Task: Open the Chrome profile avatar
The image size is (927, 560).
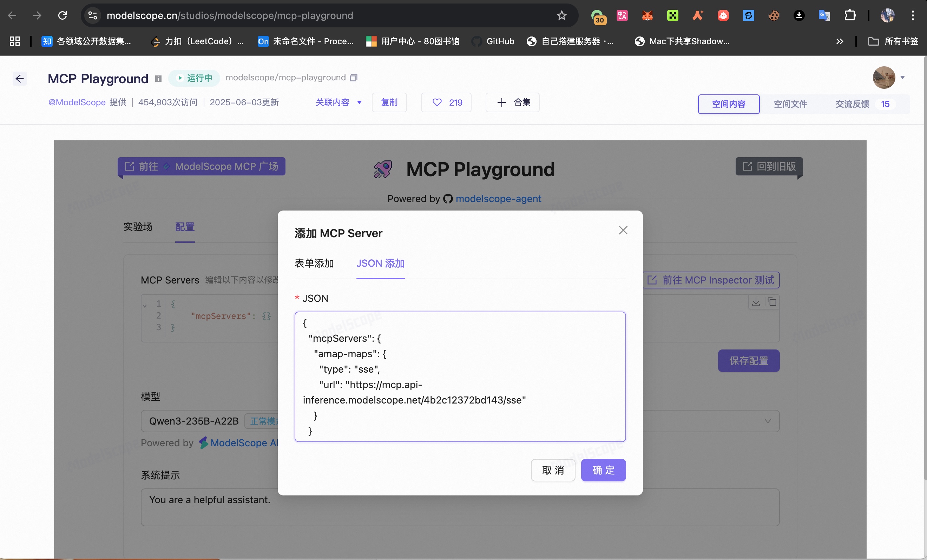Action: point(888,15)
